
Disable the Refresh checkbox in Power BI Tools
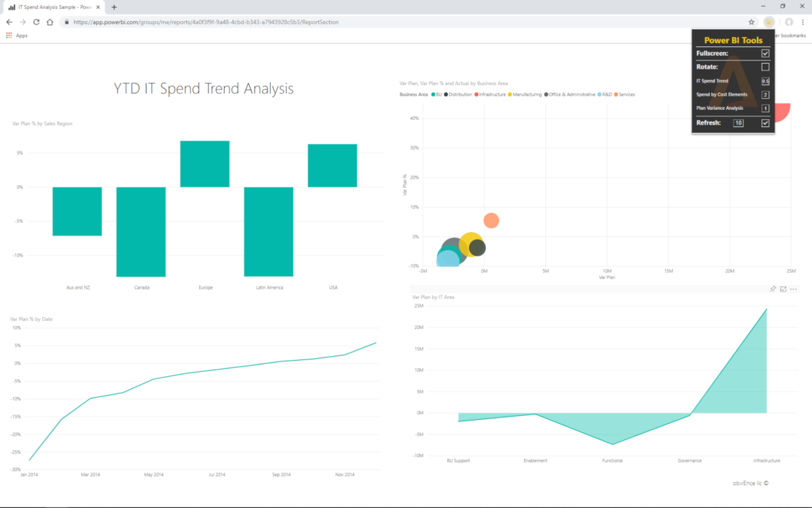coord(764,123)
